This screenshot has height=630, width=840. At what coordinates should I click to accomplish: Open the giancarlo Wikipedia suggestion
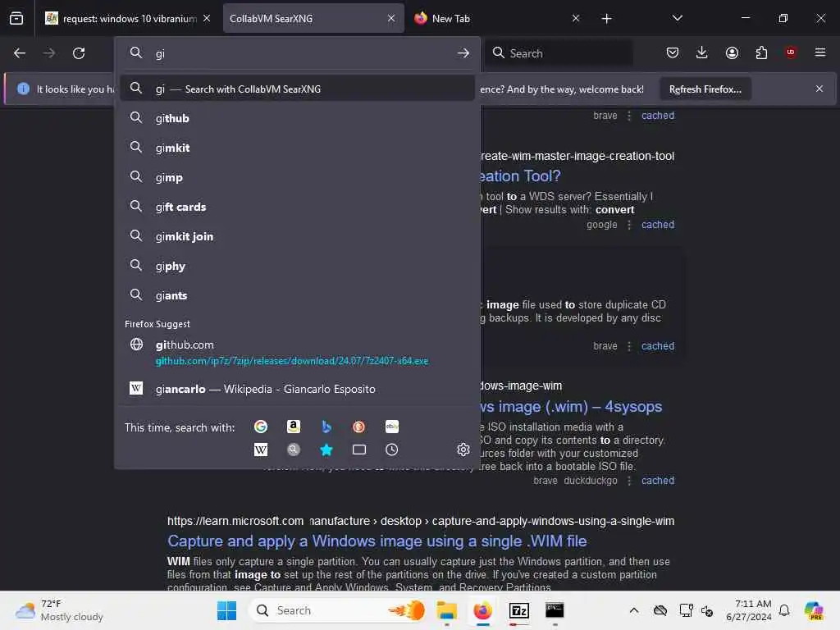[297, 389]
